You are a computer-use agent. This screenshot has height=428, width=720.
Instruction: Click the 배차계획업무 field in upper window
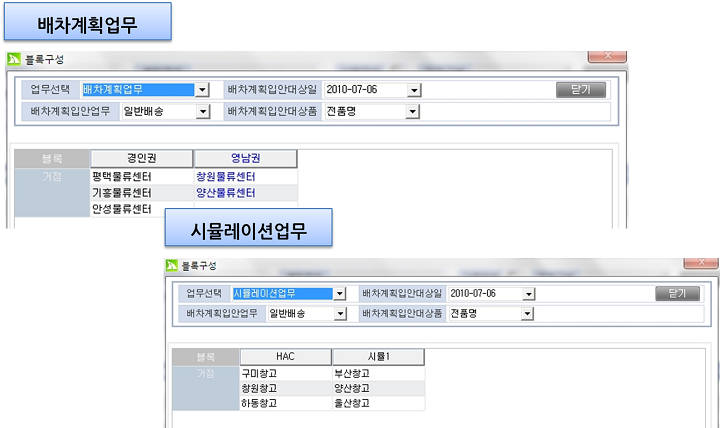coord(138,90)
